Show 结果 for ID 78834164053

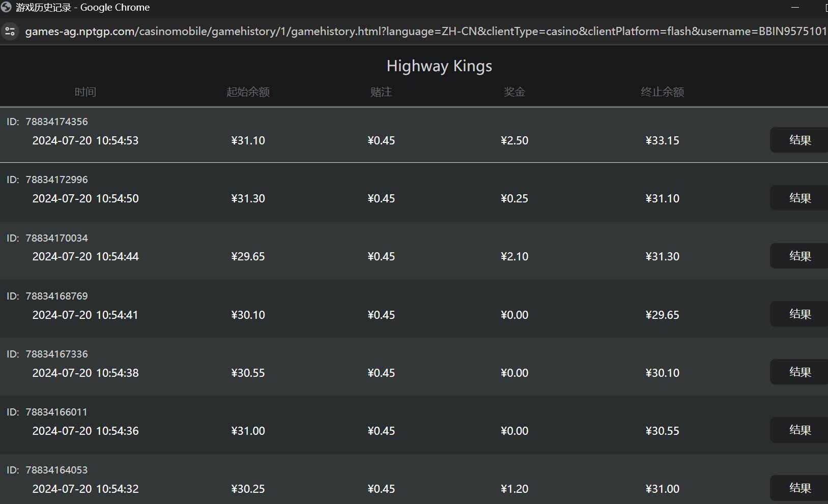799,488
